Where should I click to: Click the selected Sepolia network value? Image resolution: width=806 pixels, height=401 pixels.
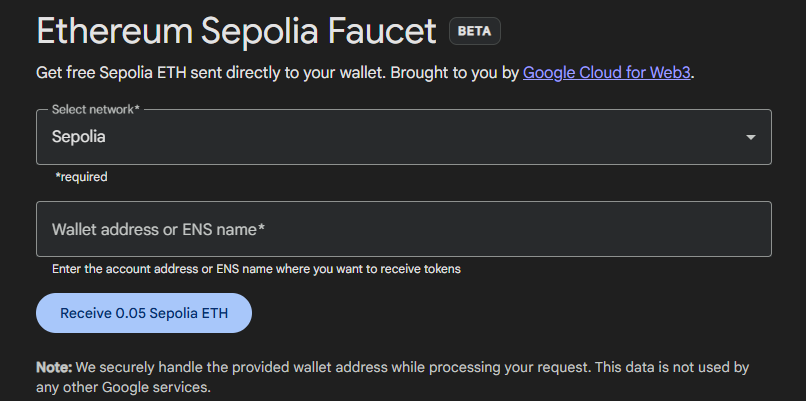click(79, 137)
